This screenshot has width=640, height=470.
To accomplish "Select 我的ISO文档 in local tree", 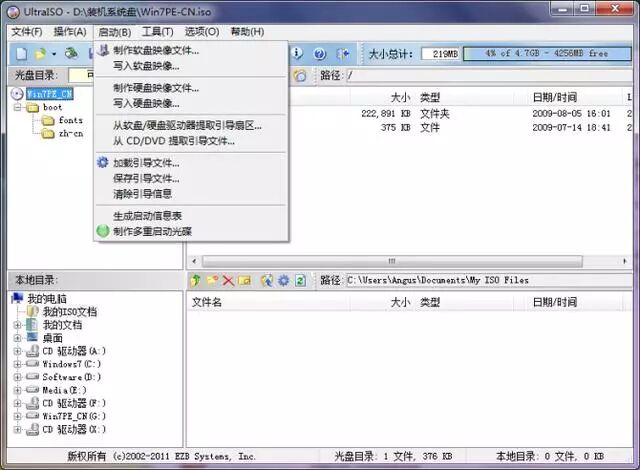I will 70,312.
